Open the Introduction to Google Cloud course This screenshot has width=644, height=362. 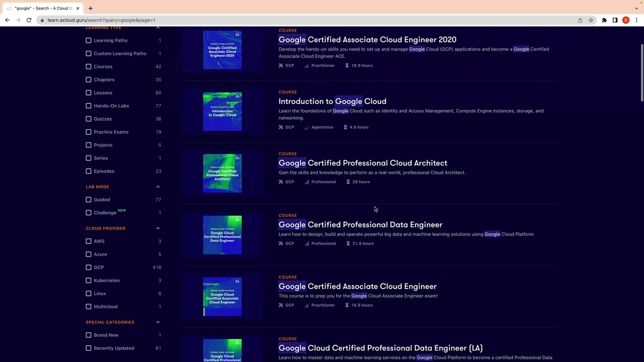click(333, 101)
